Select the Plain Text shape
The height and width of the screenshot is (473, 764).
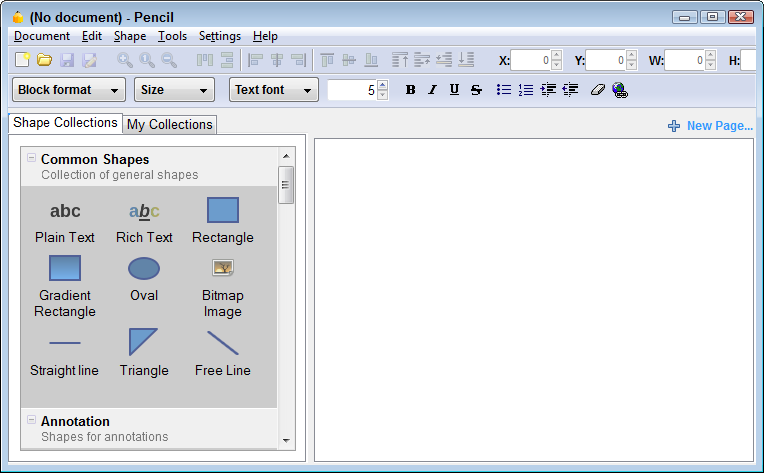[x=65, y=211]
